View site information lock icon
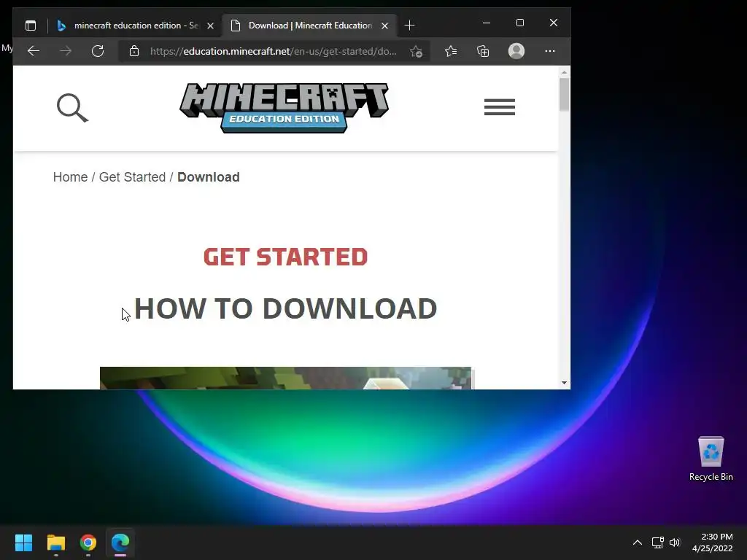Image resolution: width=747 pixels, height=560 pixels. tap(134, 51)
